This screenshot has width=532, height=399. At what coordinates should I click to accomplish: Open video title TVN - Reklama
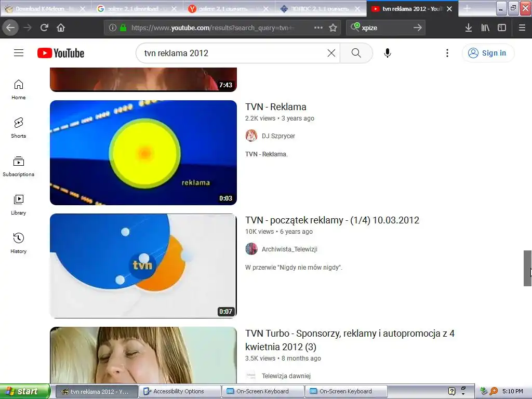coord(276,107)
